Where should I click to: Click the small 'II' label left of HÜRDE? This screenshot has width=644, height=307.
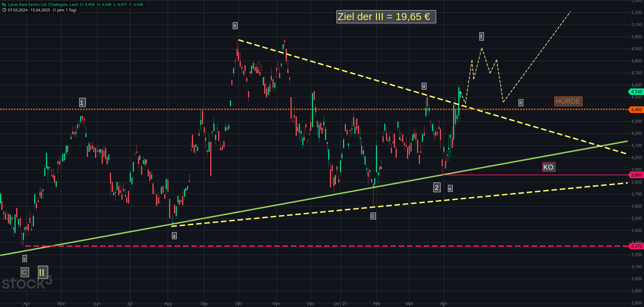point(521,103)
